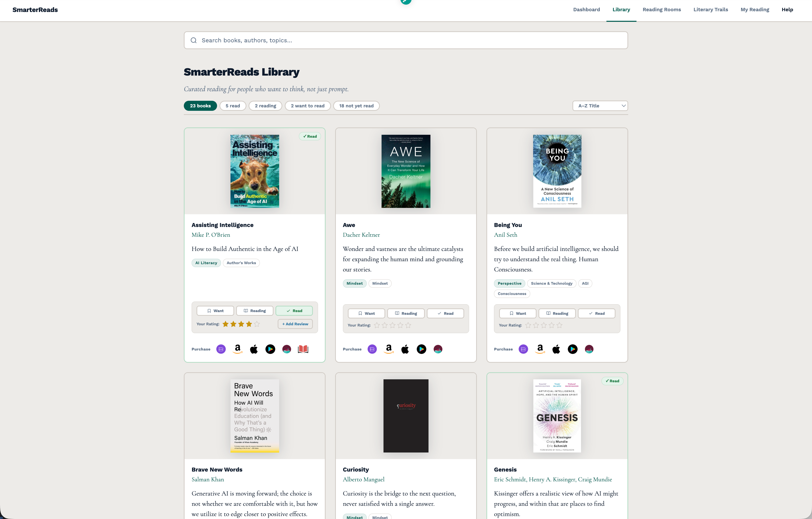Image resolution: width=812 pixels, height=519 pixels.
Task: Filter by 2 reading
Action: click(265, 106)
